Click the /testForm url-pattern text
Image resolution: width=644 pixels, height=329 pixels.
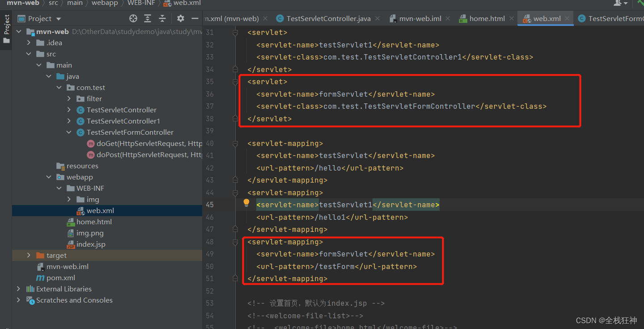pyautogui.click(x=335, y=266)
